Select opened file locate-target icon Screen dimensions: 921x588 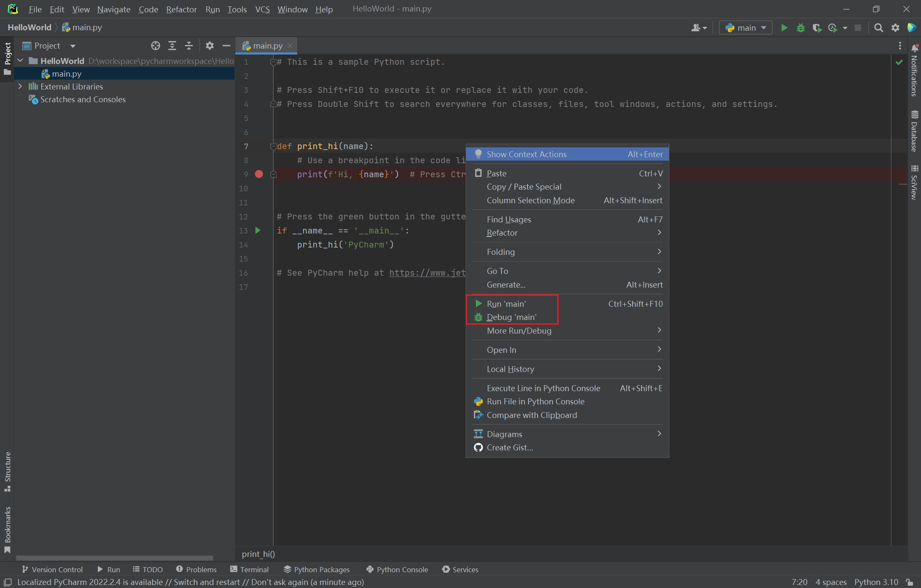coord(156,46)
